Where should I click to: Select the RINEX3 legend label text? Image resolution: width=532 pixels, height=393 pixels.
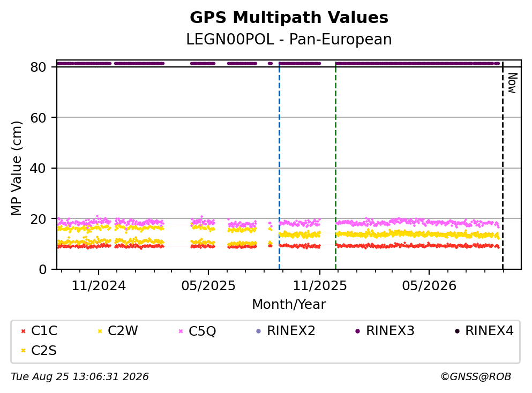[x=390, y=331]
